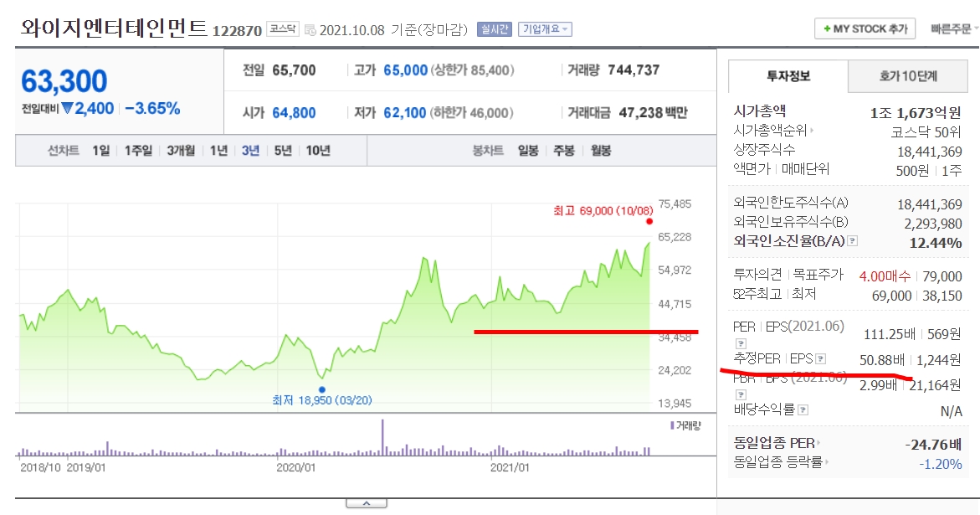Click the 코스닥 50위 ranking text

[926, 132]
